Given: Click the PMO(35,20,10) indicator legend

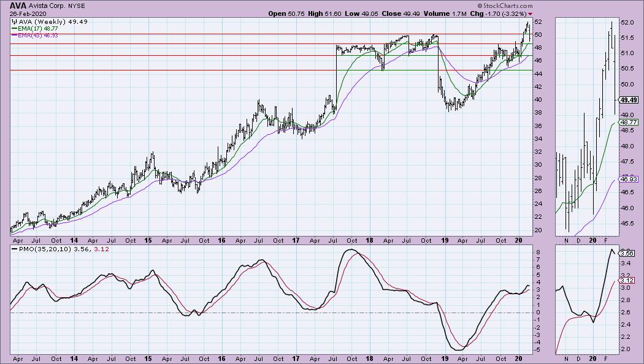Looking at the screenshot, I should click(60, 249).
